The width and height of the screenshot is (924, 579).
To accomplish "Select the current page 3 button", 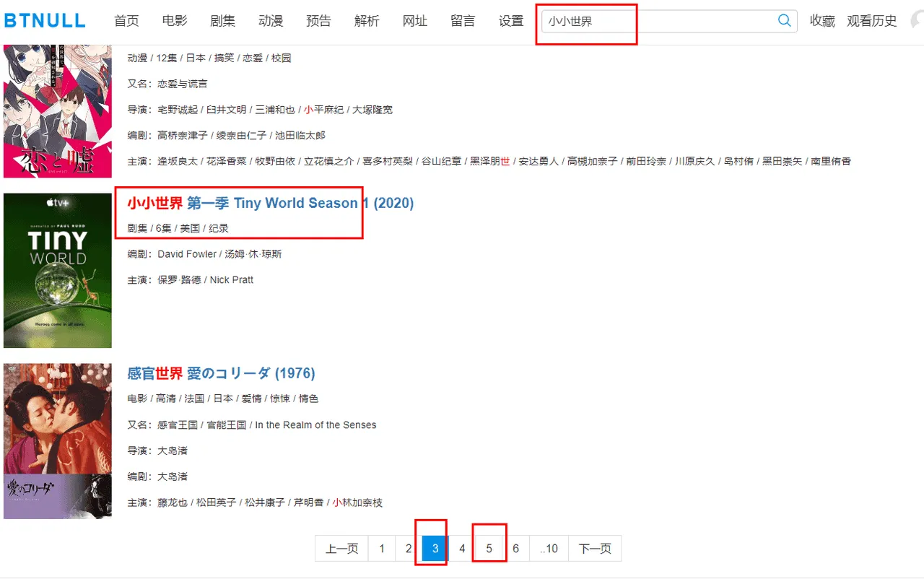I will point(435,549).
